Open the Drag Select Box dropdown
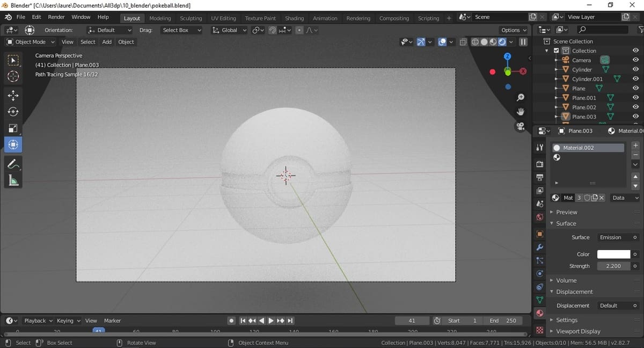Image resolution: width=644 pixels, height=348 pixels. point(181,30)
